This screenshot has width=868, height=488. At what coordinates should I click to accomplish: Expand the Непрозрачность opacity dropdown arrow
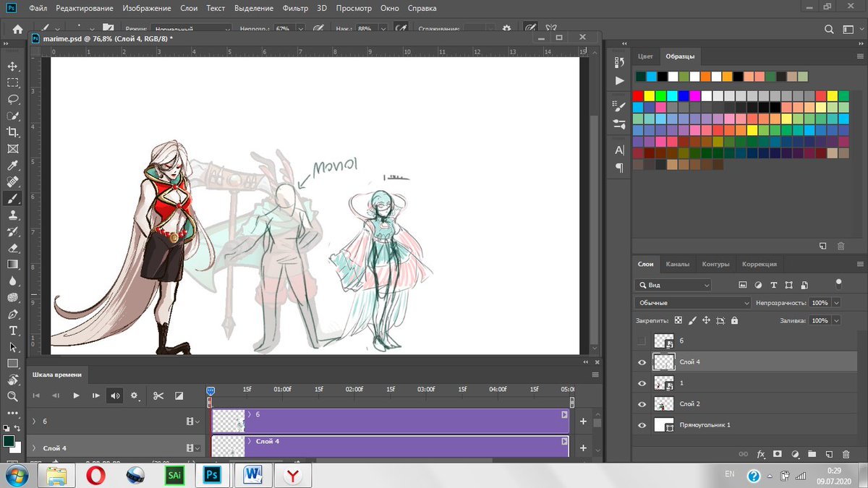pos(836,303)
